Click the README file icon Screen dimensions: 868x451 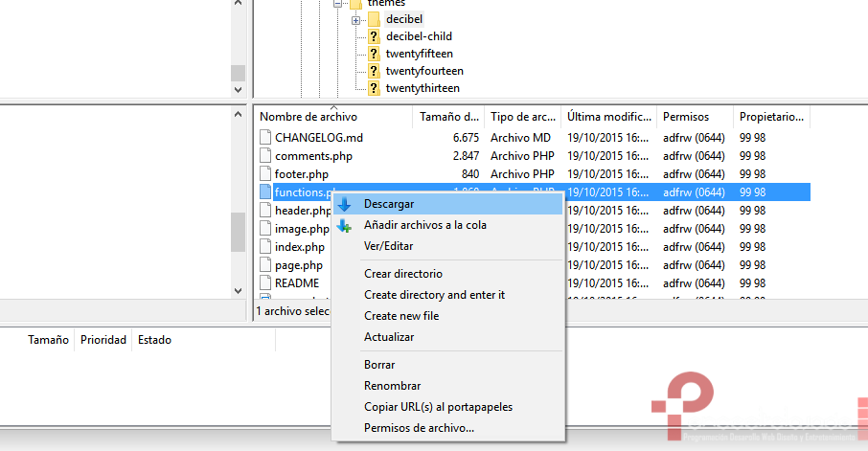[265, 282]
